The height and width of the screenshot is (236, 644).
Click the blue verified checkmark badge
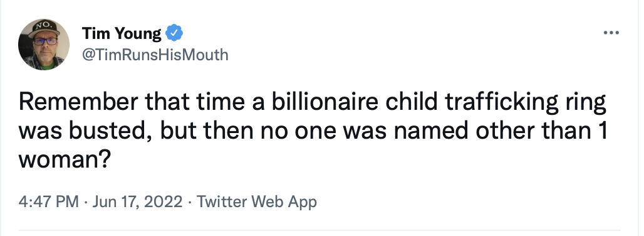click(174, 33)
